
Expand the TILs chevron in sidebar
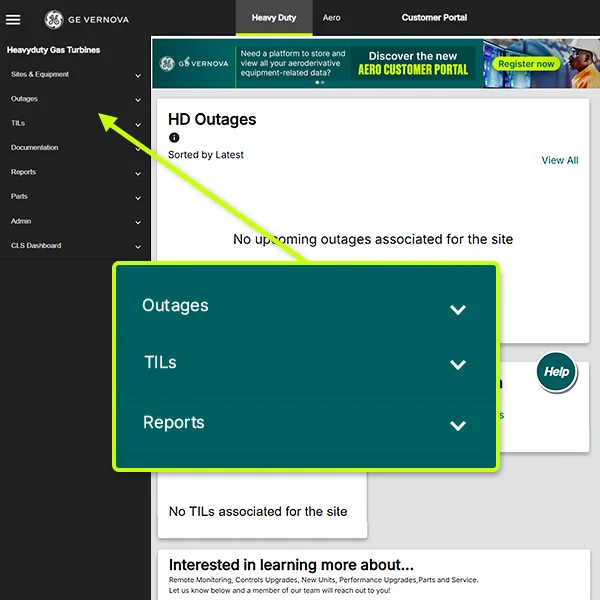point(138,125)
